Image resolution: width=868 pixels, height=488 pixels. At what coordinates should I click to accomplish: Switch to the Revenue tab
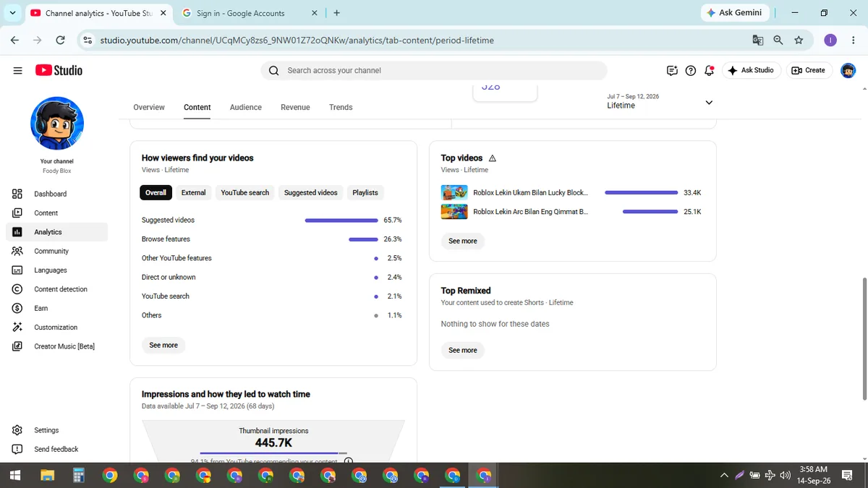[x=295, y=107]
